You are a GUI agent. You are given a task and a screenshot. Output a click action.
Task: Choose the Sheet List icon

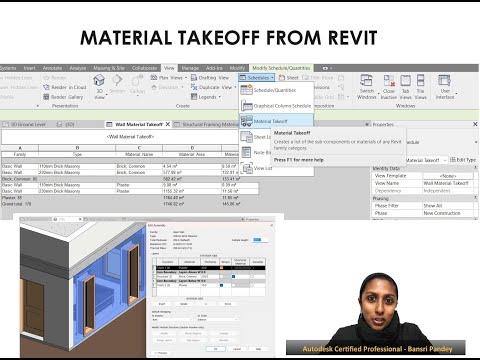[246, 137]
